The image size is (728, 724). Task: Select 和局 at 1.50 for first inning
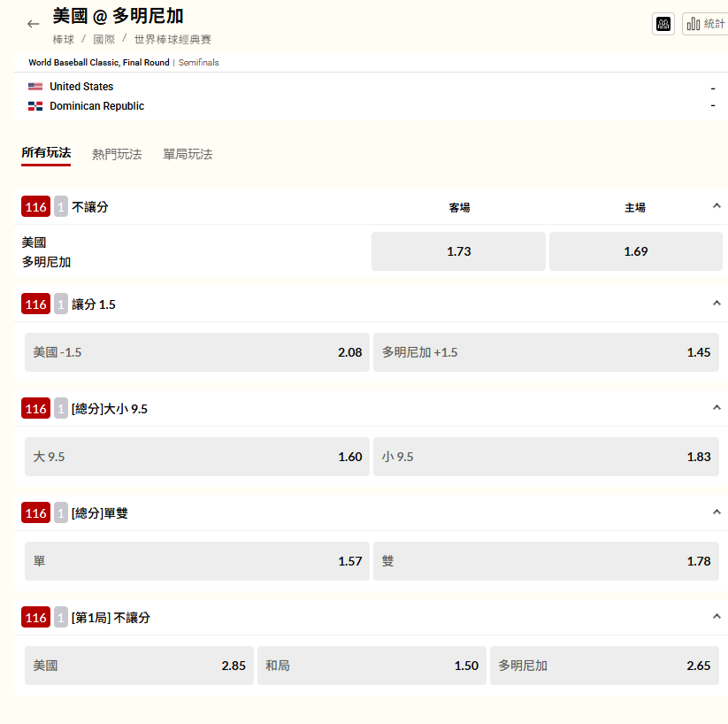(x=372, y=666)
